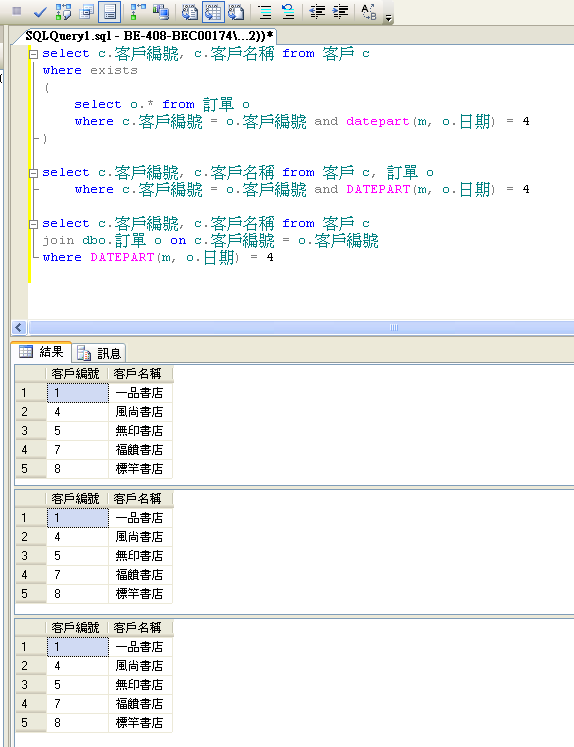Select row header 5 in third result grid
The height and width of the screenshot is (747, 574).
point(30,724)
